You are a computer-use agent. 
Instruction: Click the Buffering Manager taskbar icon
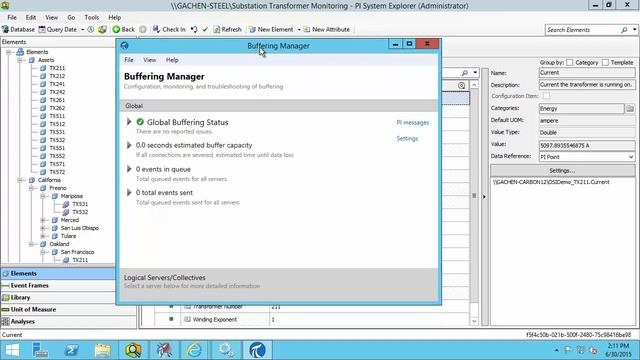257,350
